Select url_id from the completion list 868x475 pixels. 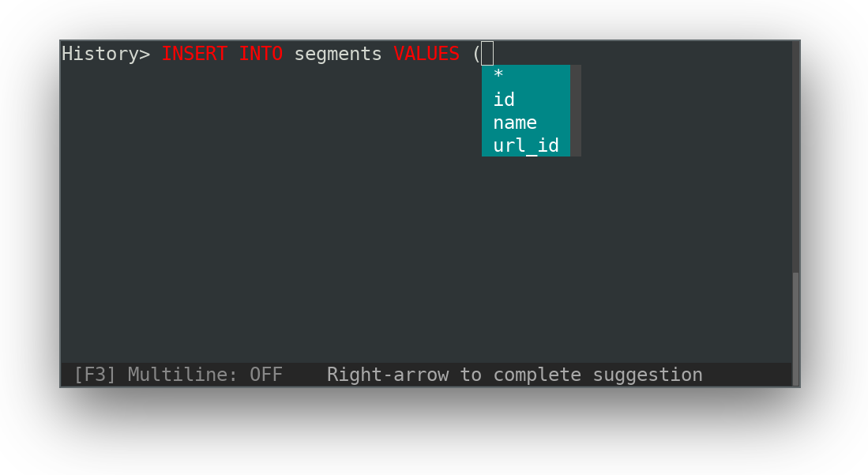[x=526, y=145]
